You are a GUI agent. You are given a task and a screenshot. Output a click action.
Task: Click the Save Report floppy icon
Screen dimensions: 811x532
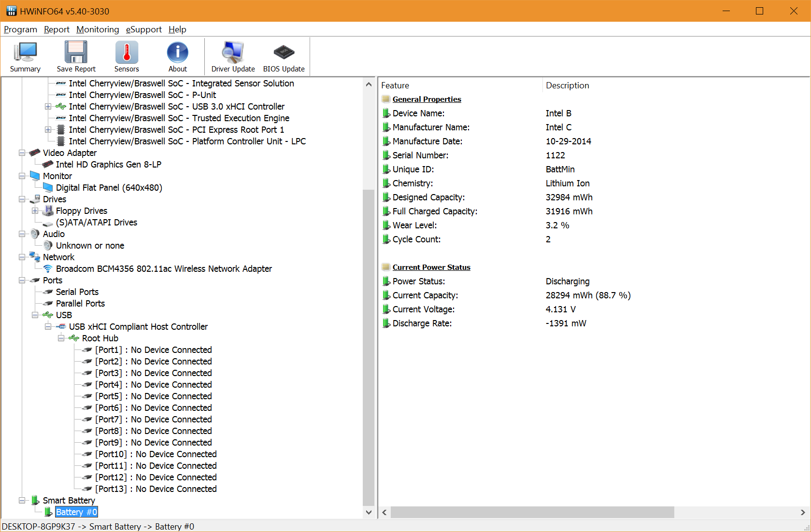(76, 52)
